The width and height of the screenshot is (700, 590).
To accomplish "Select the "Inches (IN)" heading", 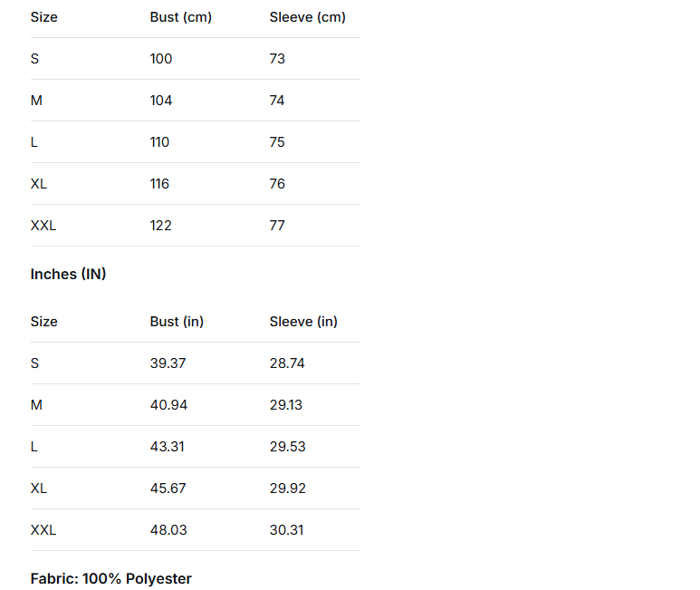I will pos(68,274).
